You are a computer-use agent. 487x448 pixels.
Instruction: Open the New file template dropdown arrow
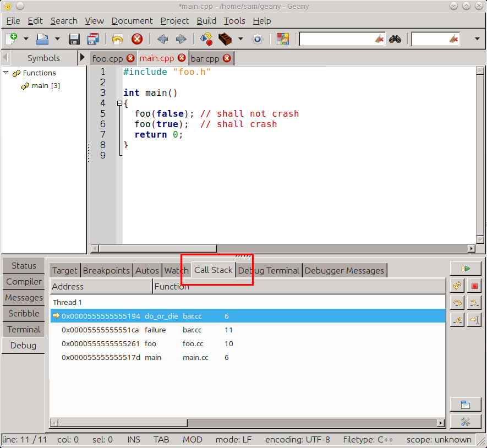click(26, 39)
